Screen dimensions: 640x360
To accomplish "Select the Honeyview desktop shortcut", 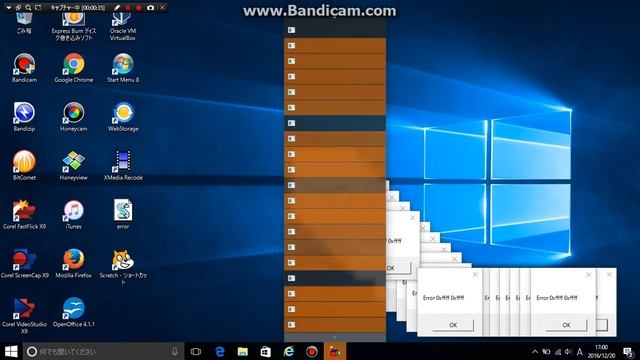I will point(74,166).
